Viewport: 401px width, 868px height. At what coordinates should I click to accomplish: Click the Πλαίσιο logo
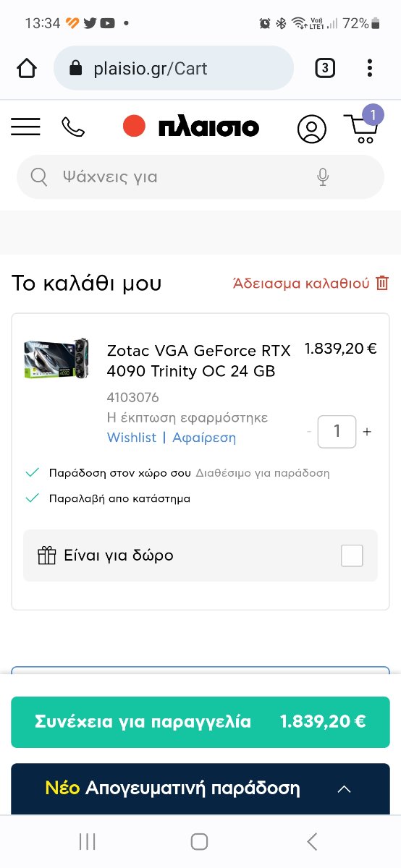pos(191,127)
